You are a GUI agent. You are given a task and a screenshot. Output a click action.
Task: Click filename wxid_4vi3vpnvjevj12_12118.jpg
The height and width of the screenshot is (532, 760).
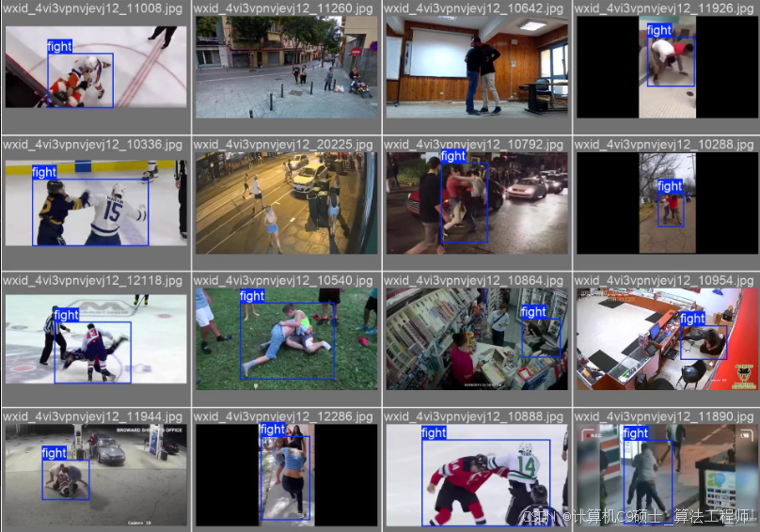click(92, 280)
